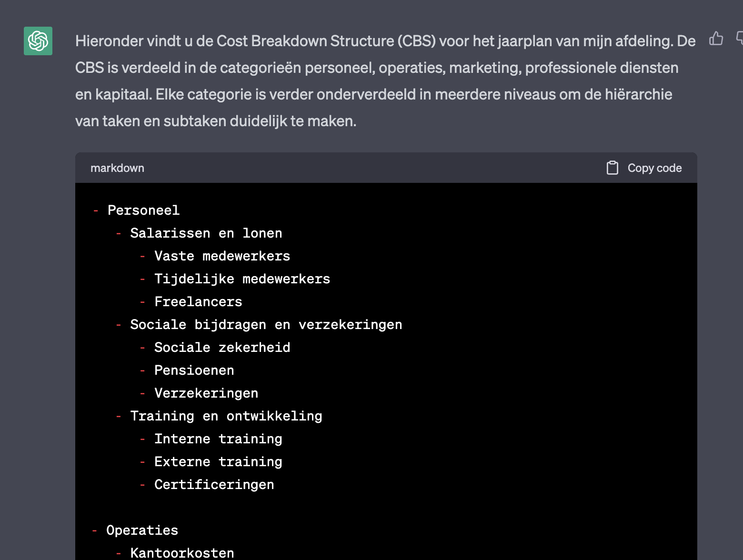
Task: Click the thumbs down icon
Action: tap(739, 39)
